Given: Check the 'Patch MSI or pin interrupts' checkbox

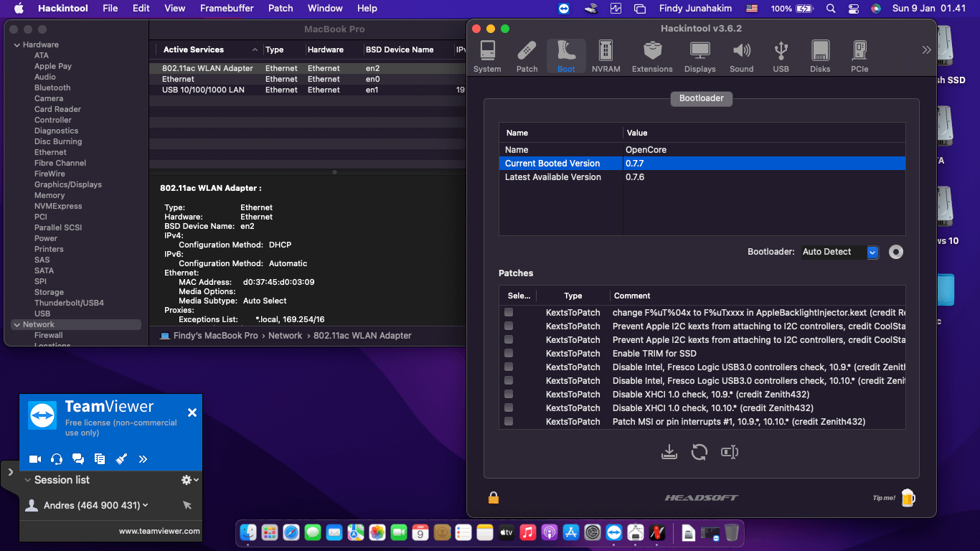Looking at the screenshot, I should (x=509, y=422).
